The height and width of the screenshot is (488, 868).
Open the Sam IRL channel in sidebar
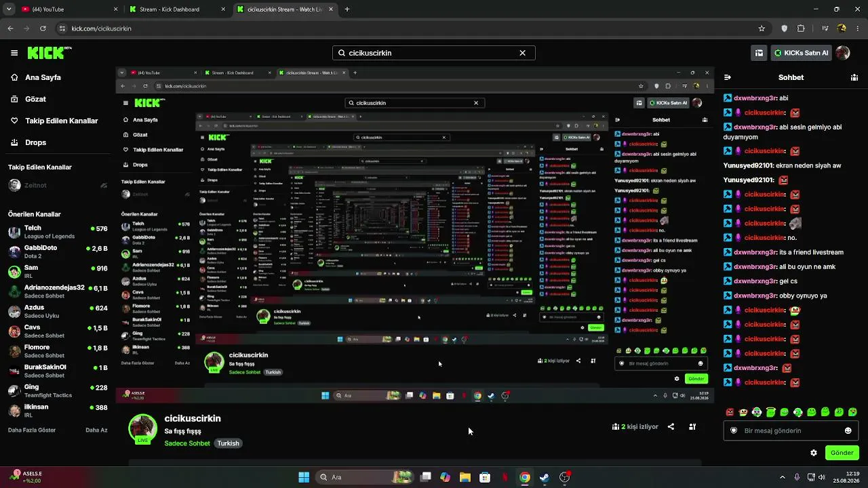click(x=58, y=272)
